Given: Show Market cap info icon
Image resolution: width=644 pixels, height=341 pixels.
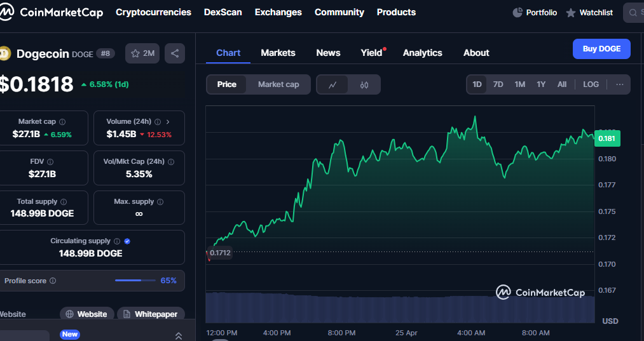Looking at the screenshot, I should tap(62, 122).
